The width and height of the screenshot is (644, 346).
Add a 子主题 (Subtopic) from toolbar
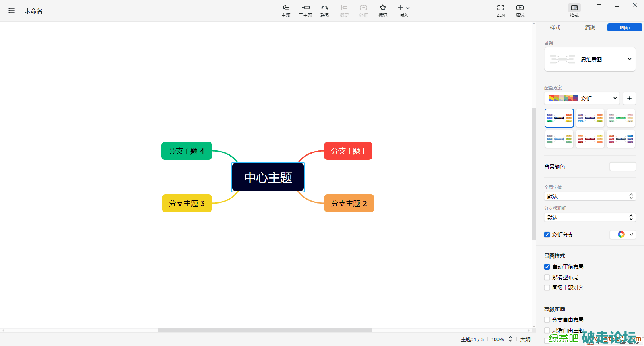click(305, 11)
